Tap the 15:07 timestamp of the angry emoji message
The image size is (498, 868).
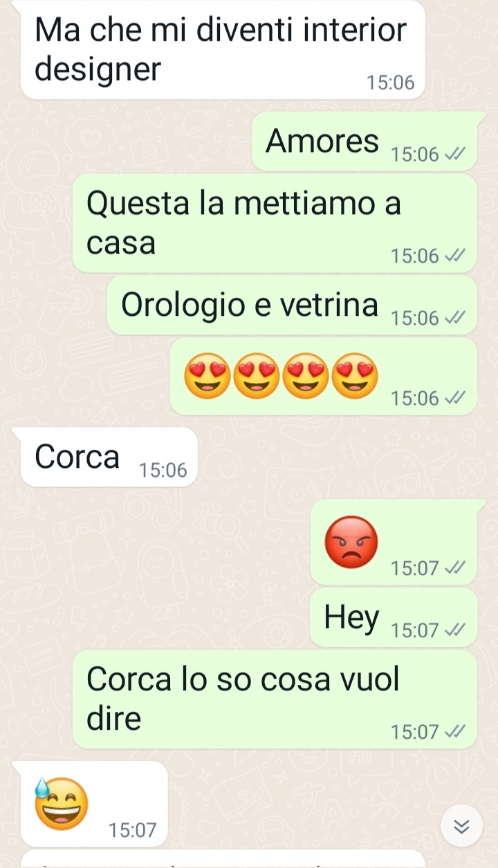click(415, 569)
